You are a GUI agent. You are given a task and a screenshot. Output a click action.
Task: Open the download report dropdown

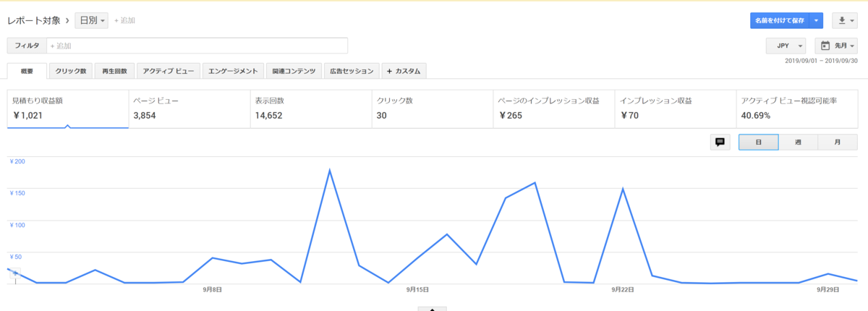point(845,21)
